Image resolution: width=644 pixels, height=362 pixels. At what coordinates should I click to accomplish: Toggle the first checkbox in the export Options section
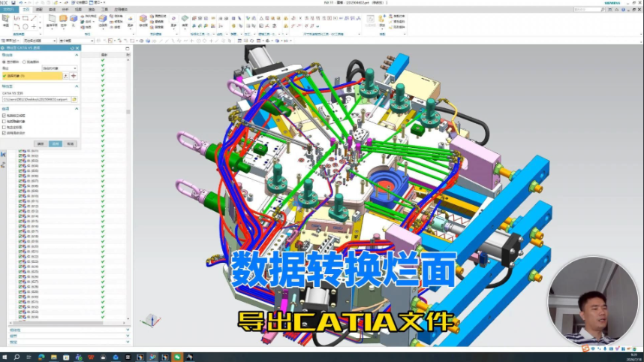click(4, 116)
